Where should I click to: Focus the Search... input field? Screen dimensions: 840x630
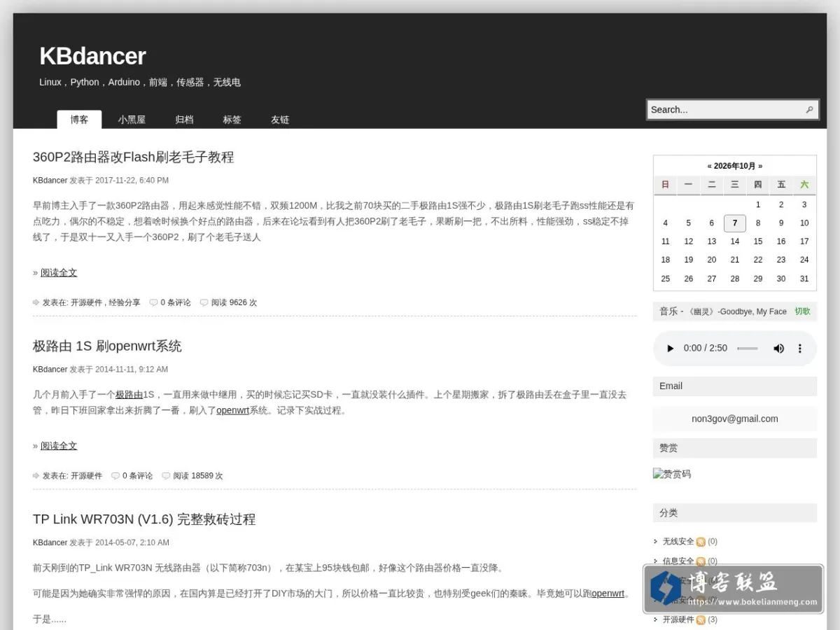click(726, 110)
